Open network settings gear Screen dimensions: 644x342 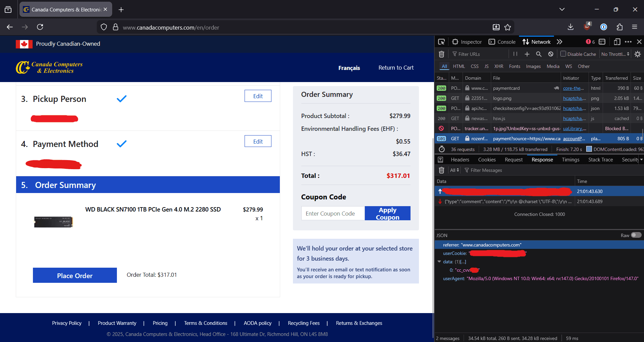click(638, 54)
